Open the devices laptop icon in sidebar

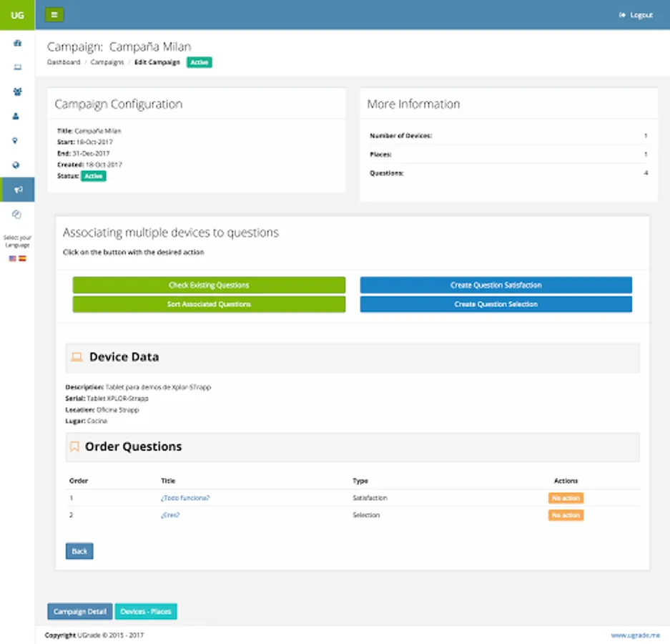point(18,67)
